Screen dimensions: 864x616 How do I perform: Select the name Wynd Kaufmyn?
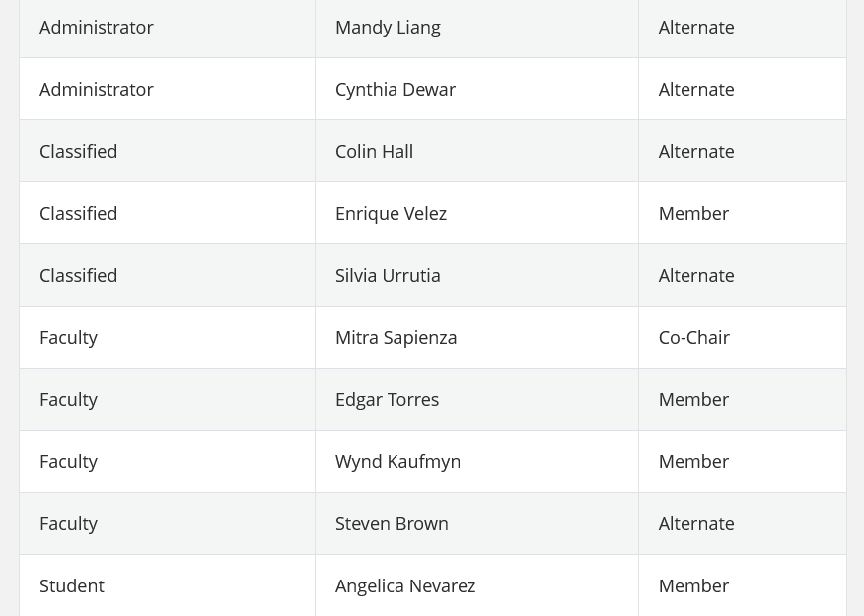(x=397, y=462)
